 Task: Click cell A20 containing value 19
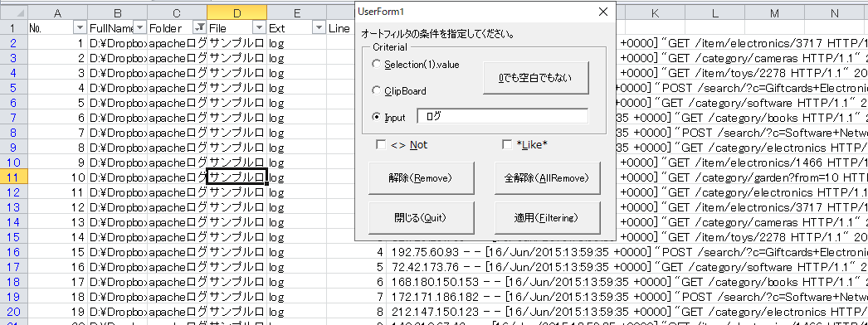[57, 312]
